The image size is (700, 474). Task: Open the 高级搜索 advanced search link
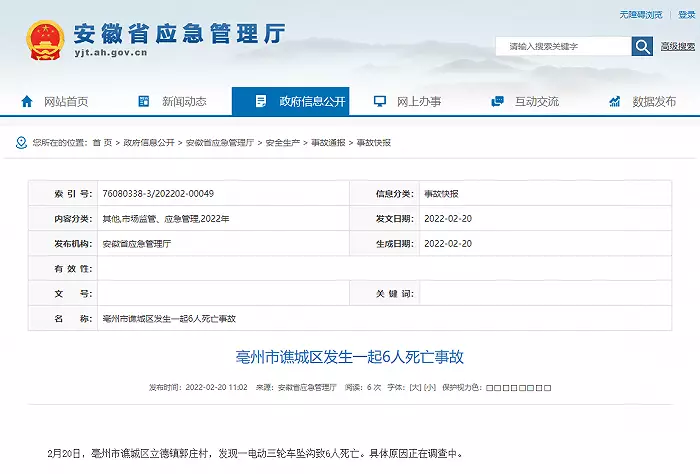(x=677, y=46)
